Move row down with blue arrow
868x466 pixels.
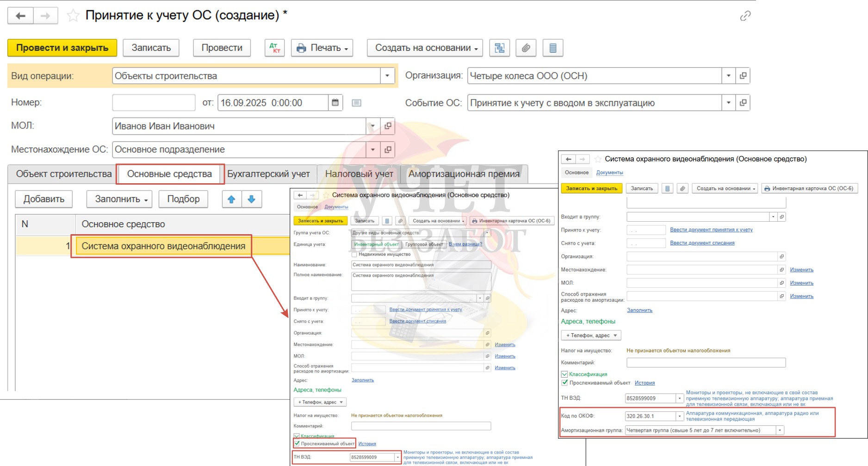[x=252, y=199]
